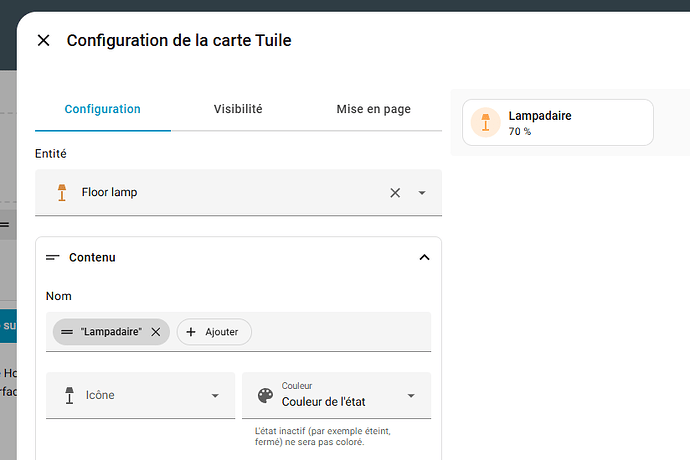Click the Contenu section list icon
The image size is (690, 460).
[x=52, y=258]
